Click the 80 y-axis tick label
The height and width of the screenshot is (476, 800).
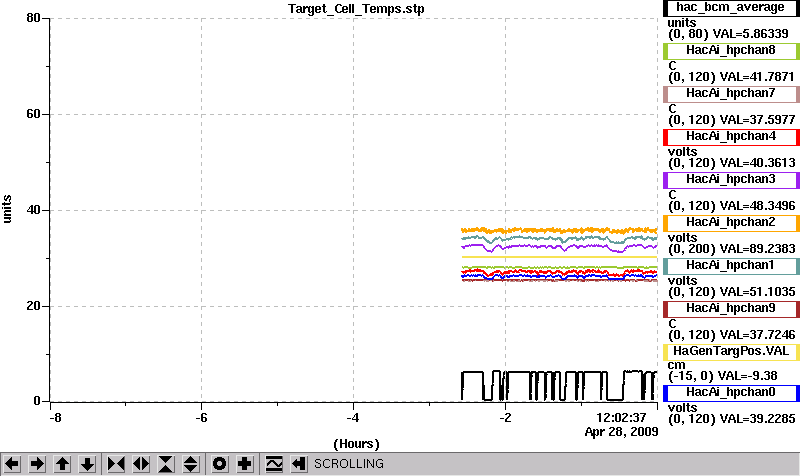point(33,18)
